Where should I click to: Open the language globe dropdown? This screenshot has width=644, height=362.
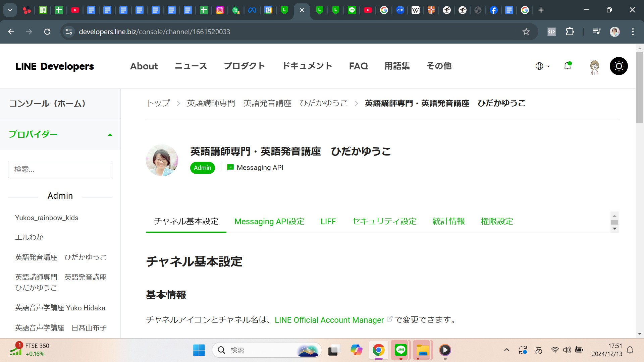(542, 66)
